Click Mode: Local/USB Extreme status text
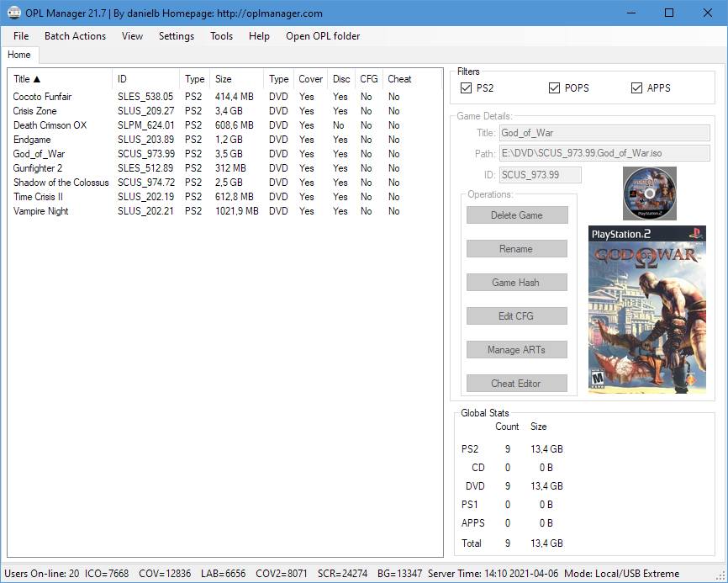 [x=622, y=574]
